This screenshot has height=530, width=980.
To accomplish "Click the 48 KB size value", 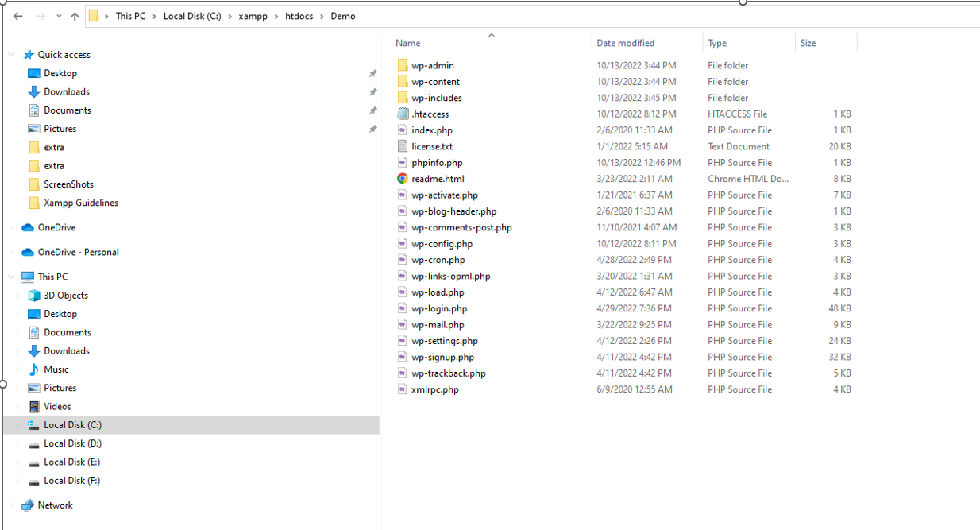I will pyautogui.click(x=839, y=308).
